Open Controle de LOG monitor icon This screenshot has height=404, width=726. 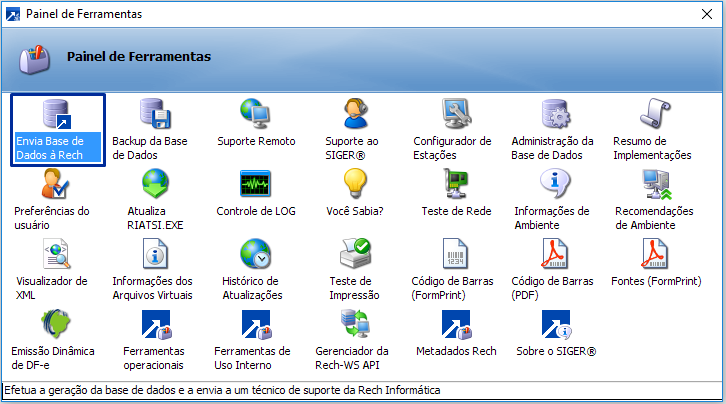(255, 184)
